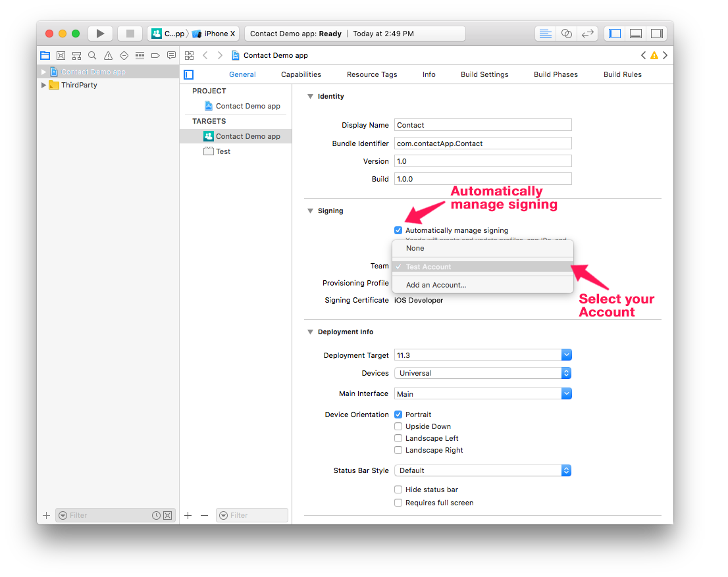
Task: Jump to previous issue arrow
Action: [643, 56]
